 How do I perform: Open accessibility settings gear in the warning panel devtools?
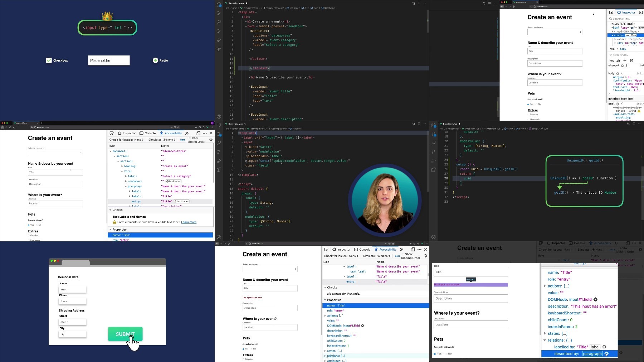coord(211,140)
